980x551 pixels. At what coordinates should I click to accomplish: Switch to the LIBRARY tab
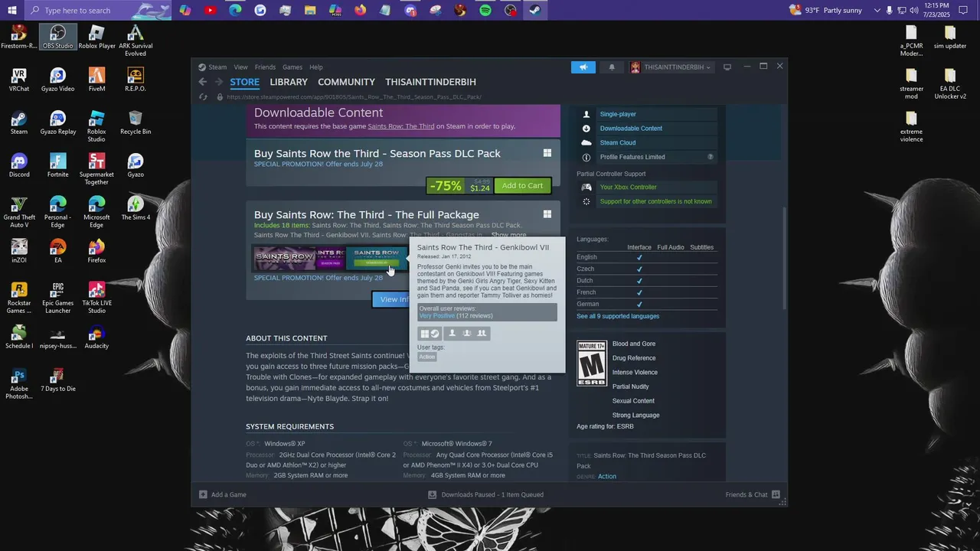(x=289, y=82)
